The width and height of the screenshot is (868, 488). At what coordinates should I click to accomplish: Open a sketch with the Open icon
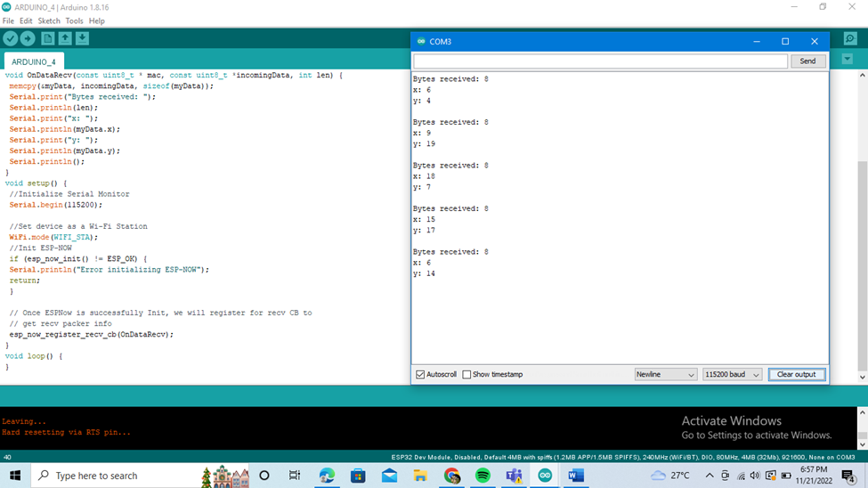(x=65, y=38)
